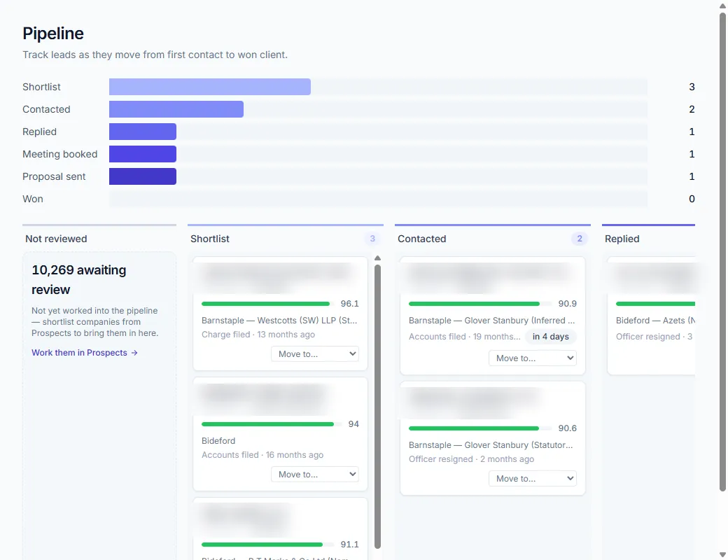Screen dimensions: 728x560
Task: Click the Shortlist column count badge 3
Action: coord(372,239)
